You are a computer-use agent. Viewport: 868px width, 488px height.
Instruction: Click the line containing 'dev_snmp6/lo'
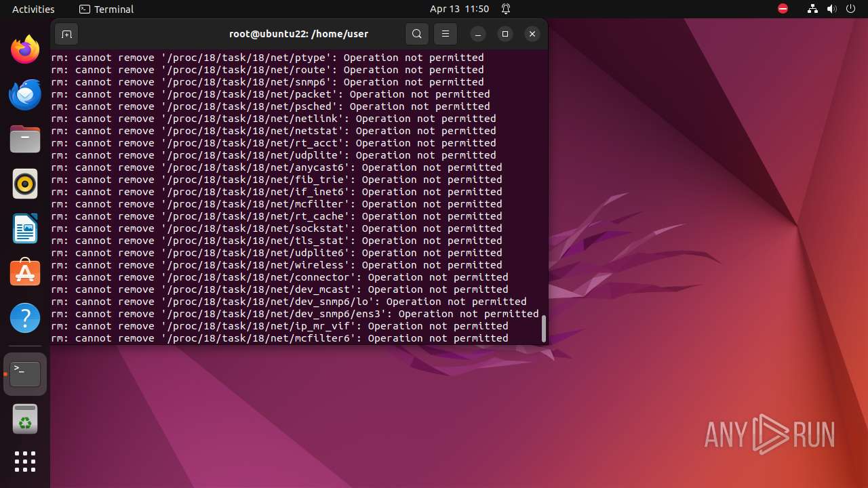[289, 302]
